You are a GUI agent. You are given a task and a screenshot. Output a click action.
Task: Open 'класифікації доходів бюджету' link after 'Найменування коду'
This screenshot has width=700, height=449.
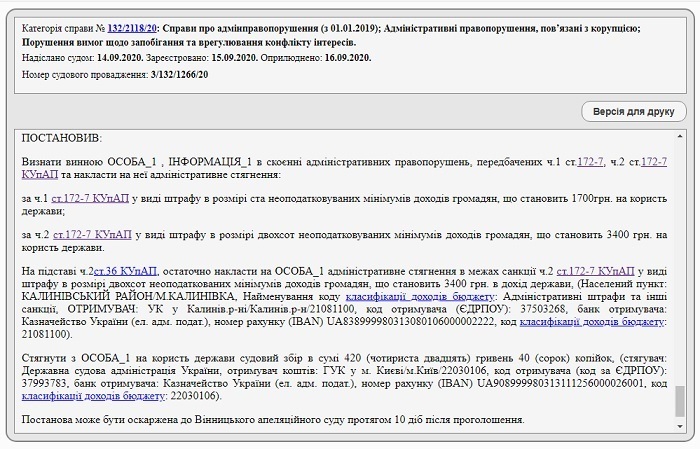click(x=420, y=296)
